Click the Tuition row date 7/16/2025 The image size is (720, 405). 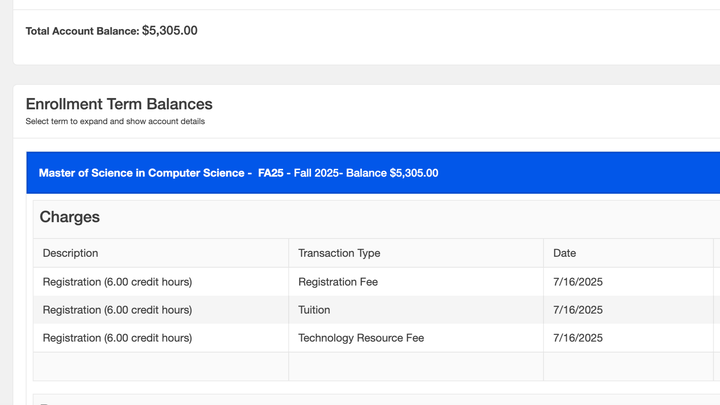(x=578, y=310)
